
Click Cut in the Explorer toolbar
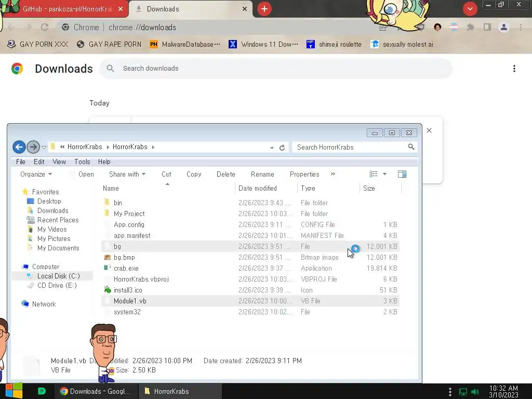[x=166, y=174]
